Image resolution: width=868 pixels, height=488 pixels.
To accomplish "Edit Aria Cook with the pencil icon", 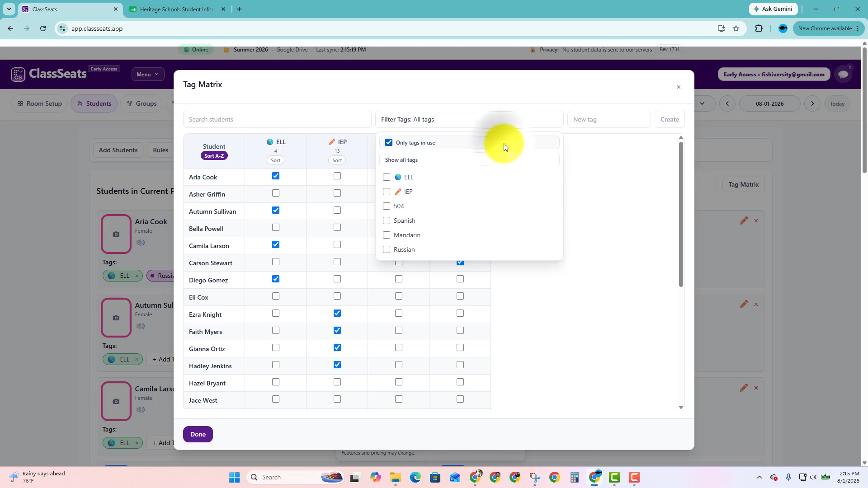I will pos(744,221).
